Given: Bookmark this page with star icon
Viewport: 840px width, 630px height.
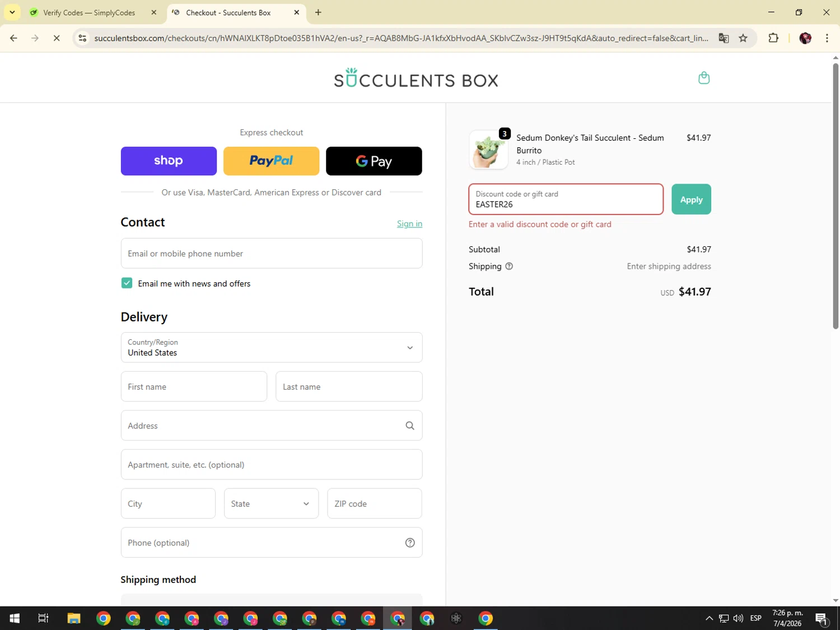Looking at the screenshot, I should [743, 38].
